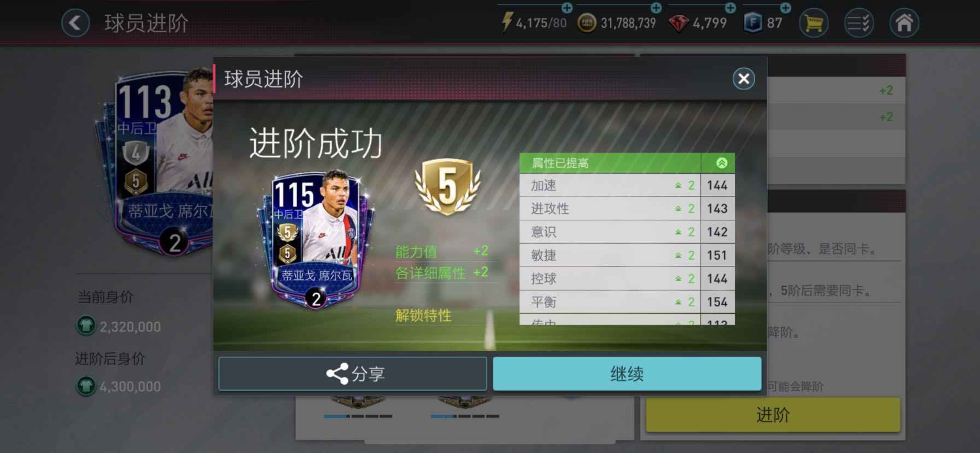Add gems via plus beside 4,799

730,8
